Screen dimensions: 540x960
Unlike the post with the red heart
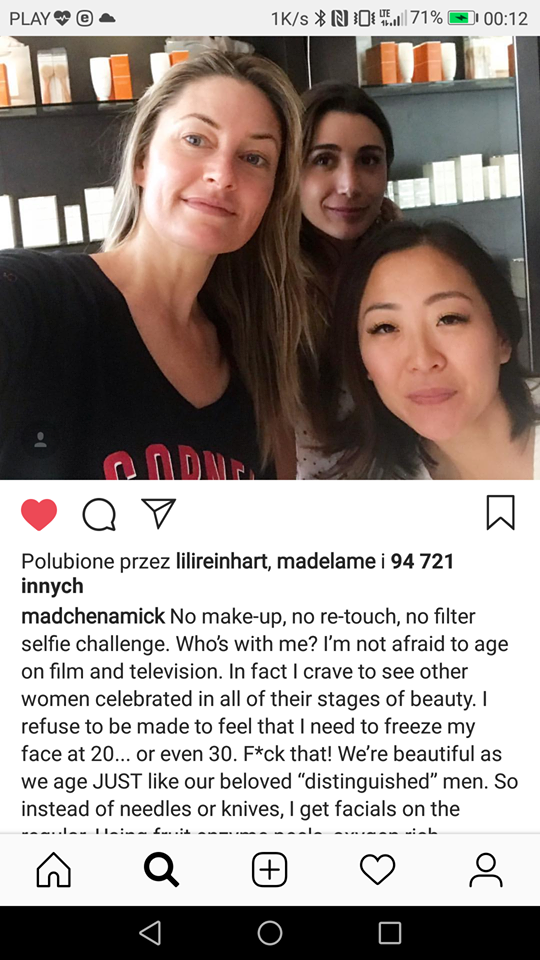pos(39,514)
